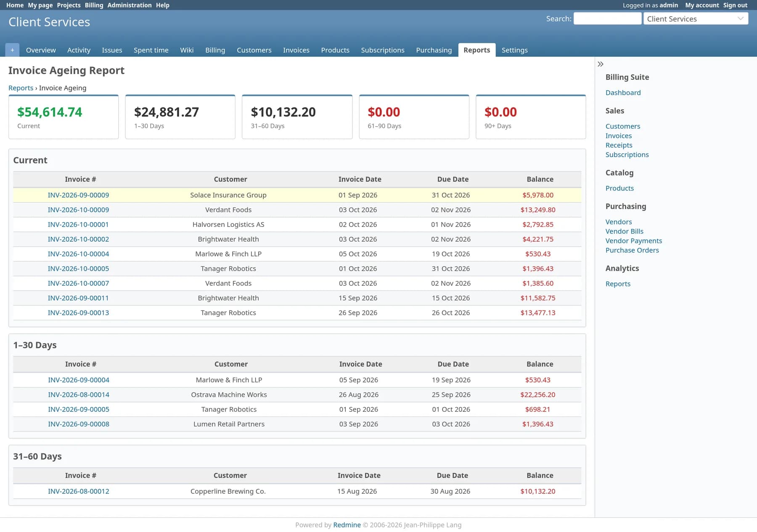Switch to the Activity tab
This screenshot has height=532, width=757.
click(x=79, y=50)
